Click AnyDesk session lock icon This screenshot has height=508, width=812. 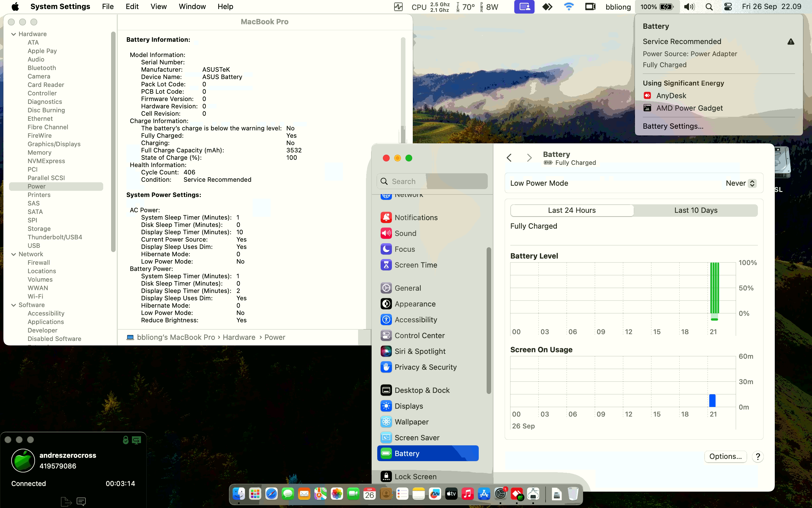pyautogui.click(x=125, y=440)
